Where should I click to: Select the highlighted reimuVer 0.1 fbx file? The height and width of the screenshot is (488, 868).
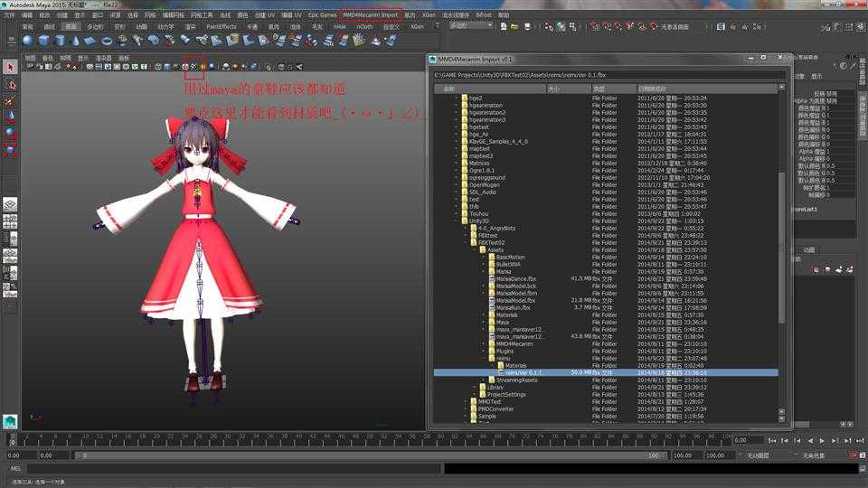pos(606,373)
